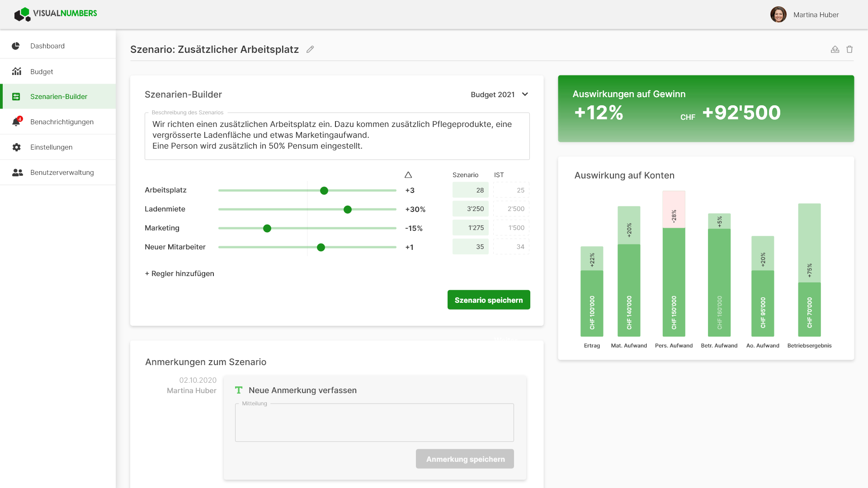The height and width of the screenshot is (488, 868).
Task: Click Martina Huber's profile avatar
Action: tap(778, 14)
